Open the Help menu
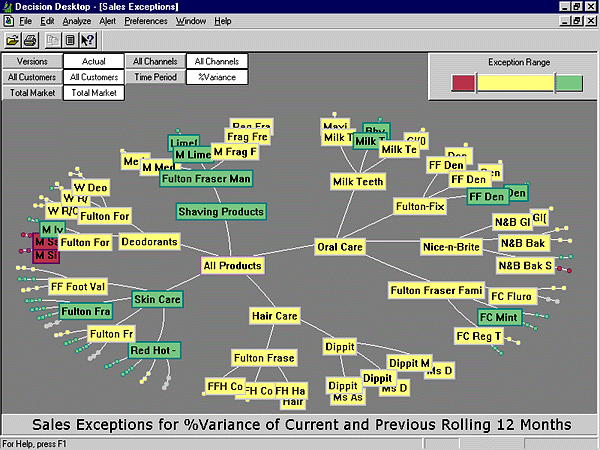Image resolution: width=600 pixels, height=450 pixels. (x=222, y=21)
